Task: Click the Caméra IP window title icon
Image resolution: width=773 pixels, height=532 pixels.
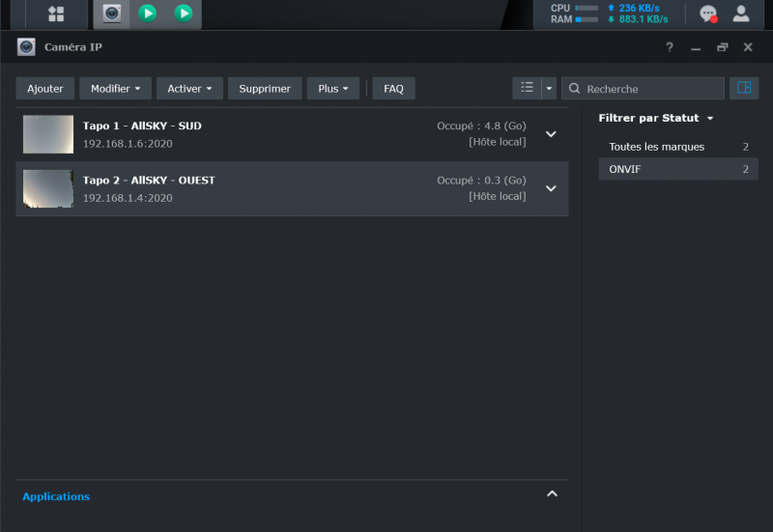Action: (x=26, y=46)
